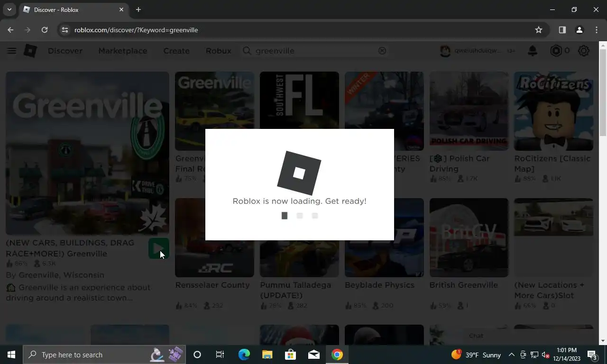Open the British Greenville game title
The width and height of the screenshot is (607, 364).
[x=464, y=285]
